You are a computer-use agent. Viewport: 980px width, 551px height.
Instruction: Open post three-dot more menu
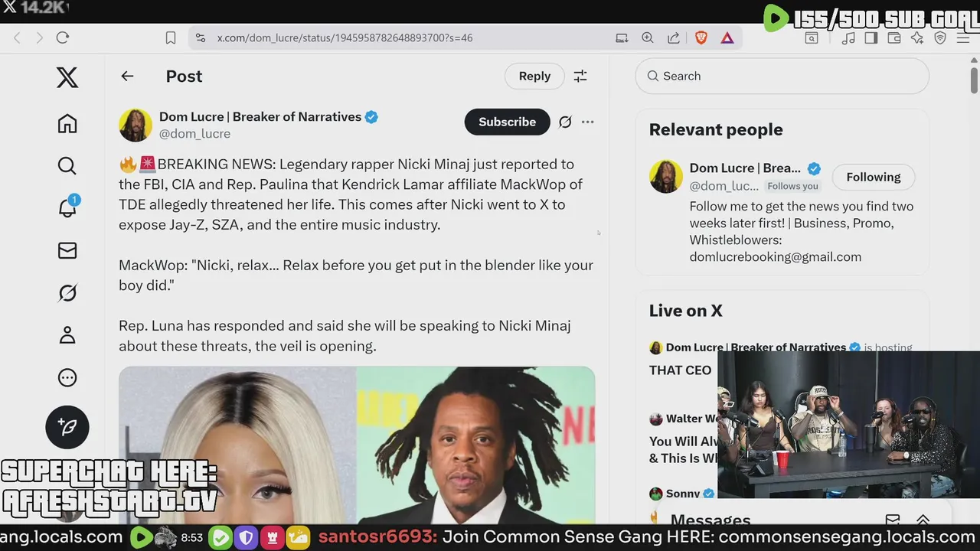(587, 122)
